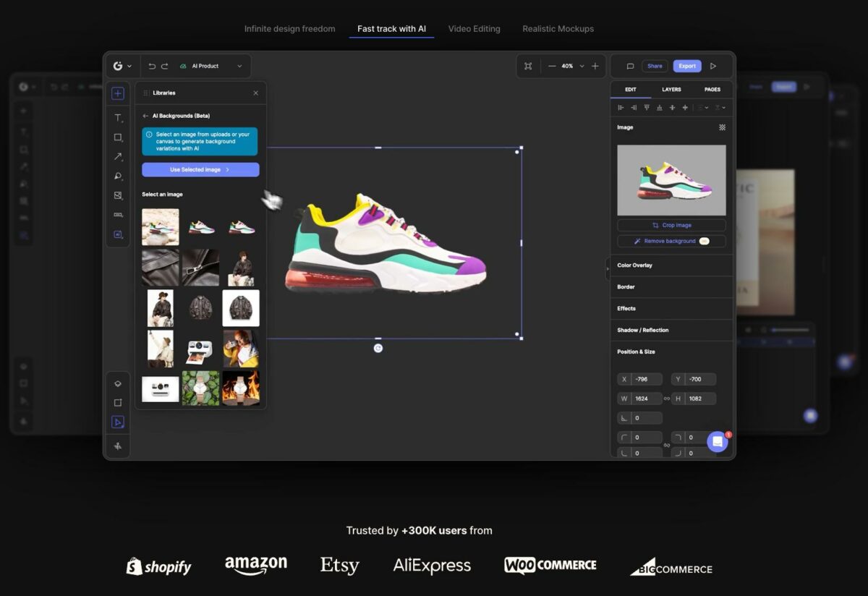Select the Arrow tool in the left sidebar
Screen dimensions: 868x596
(x=118, y=156)
